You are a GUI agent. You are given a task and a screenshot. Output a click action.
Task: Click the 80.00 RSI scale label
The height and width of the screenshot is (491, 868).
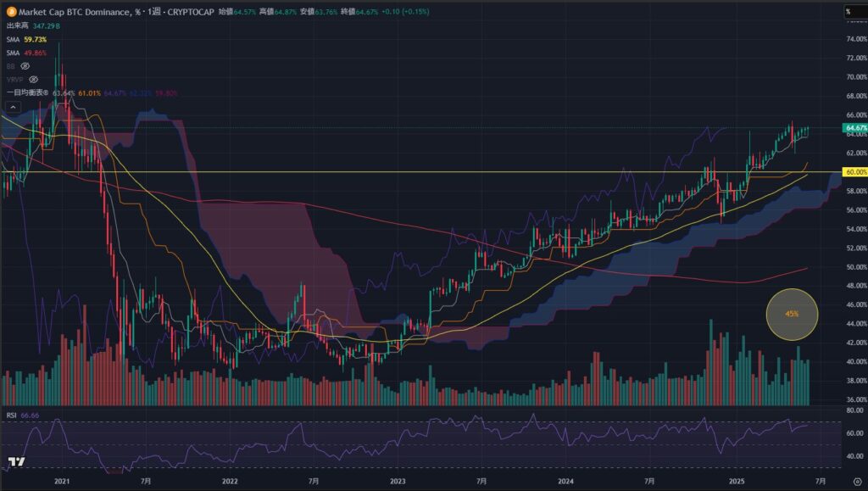click(855, 410)
